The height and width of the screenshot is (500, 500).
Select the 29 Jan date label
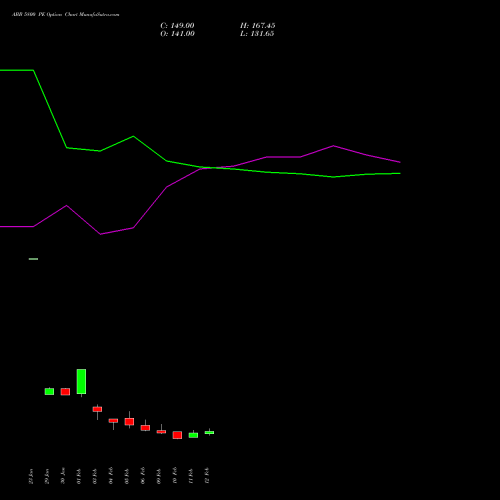[47, 476]
